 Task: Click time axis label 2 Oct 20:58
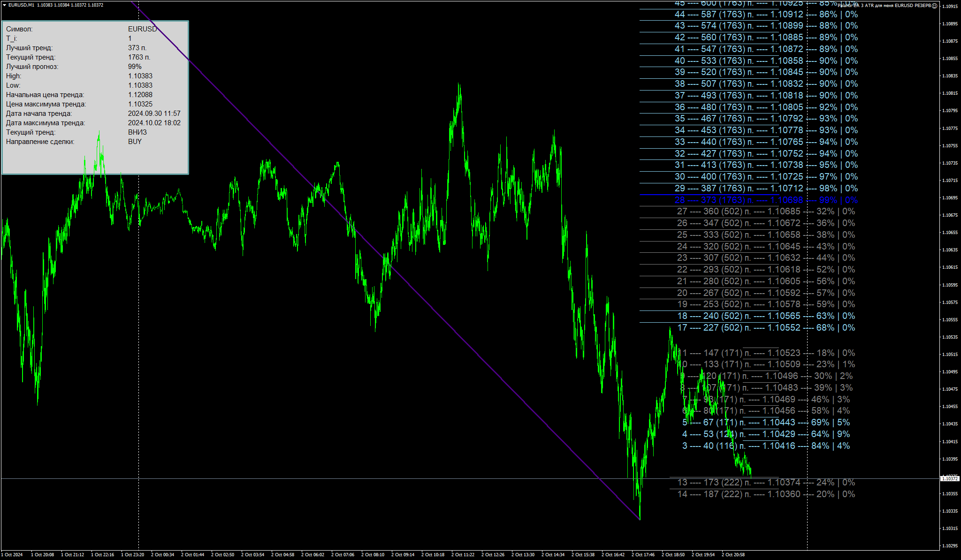pyautogui.click(x=733, y=555)
